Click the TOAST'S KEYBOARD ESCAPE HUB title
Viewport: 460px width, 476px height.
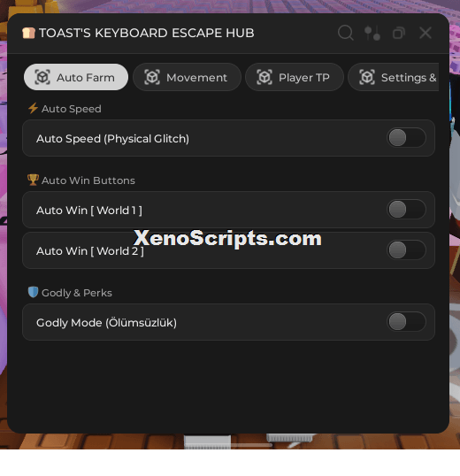[x=147, y=33]
